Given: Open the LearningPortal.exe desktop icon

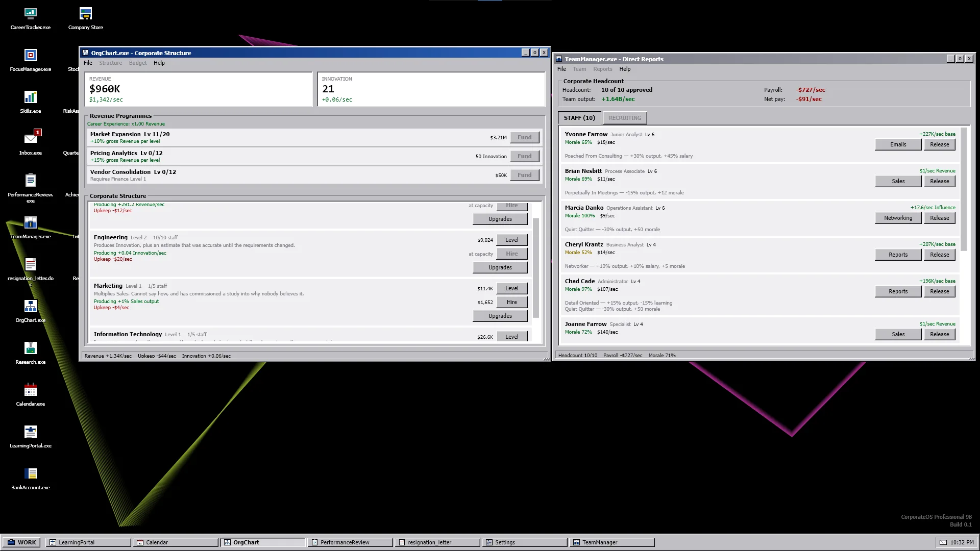Looking at the screenshot, I should [31, 437].
